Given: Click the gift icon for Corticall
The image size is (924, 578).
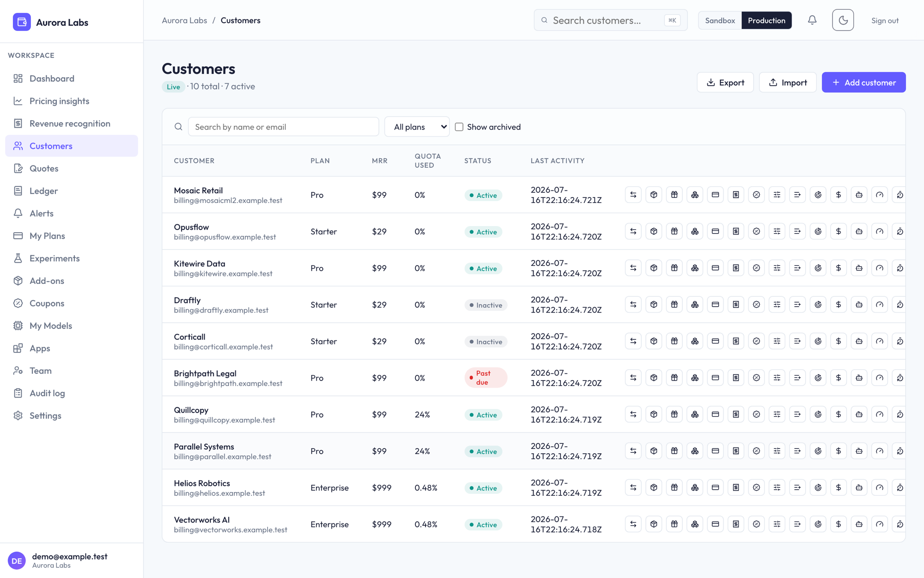Looking at the screenshot, I should pos(675,341).
